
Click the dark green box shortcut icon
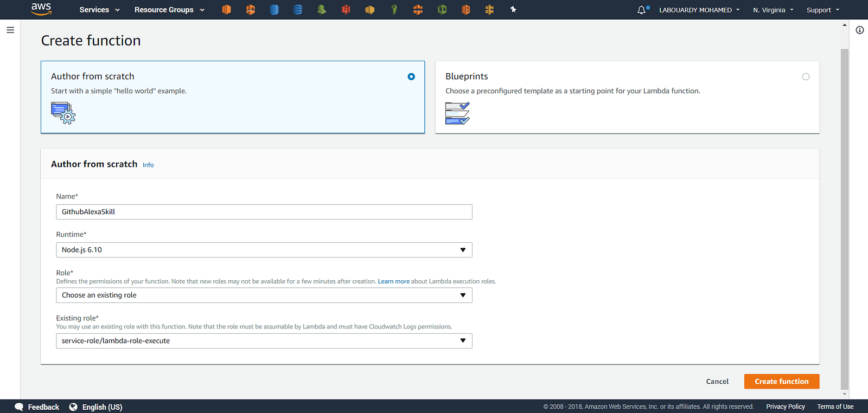tap(442, 10)
